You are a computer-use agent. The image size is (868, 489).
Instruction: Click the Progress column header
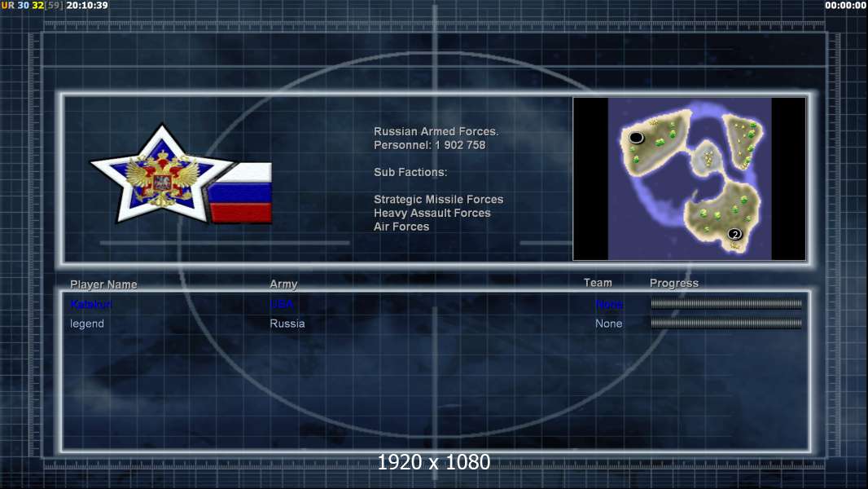click(x=673, y=283)
